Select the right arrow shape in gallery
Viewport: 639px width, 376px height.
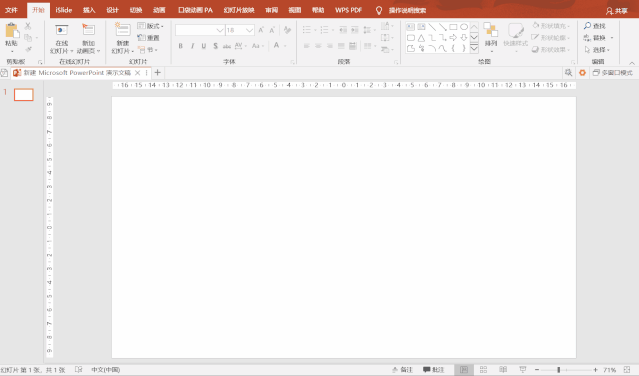453,38
